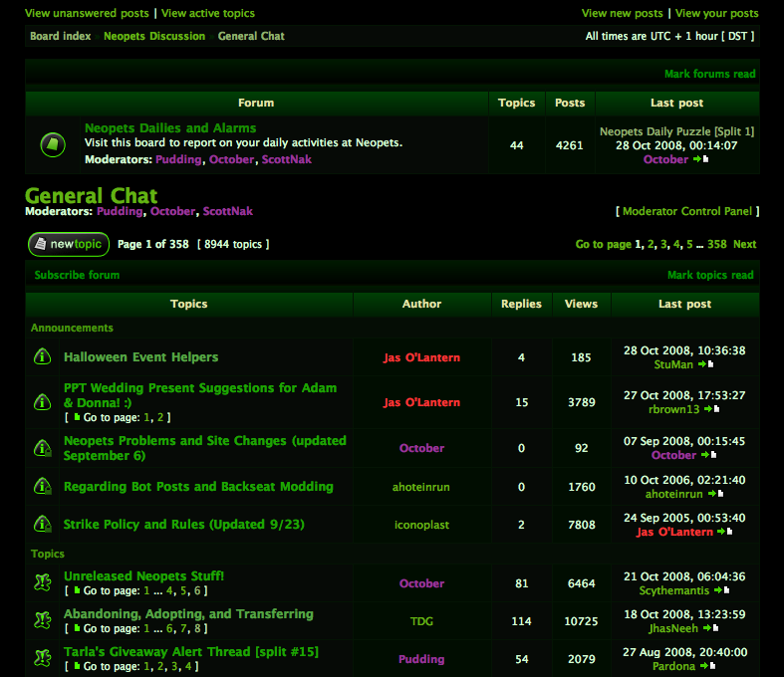This screenshot has width=784, height=677.
Task: Open Tarla's Giveaway Alert Thread [split #15]
Action: (191, 652)
